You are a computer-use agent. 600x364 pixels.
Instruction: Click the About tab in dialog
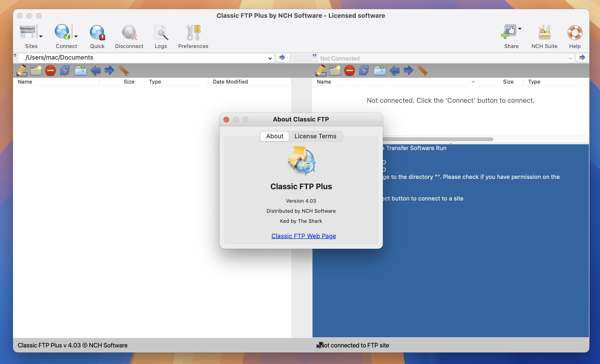(x=275, y=136)
